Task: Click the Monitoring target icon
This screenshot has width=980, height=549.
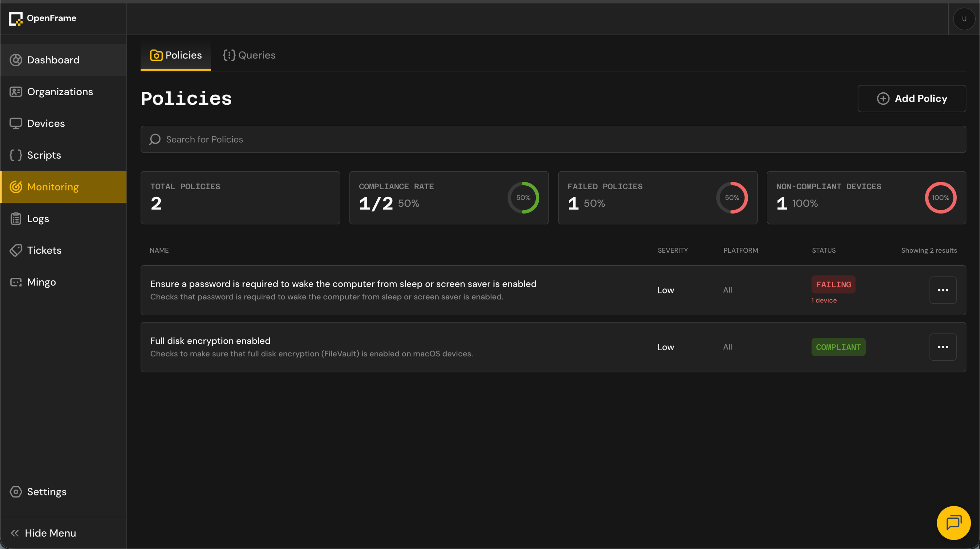Action: click(16, 187)
